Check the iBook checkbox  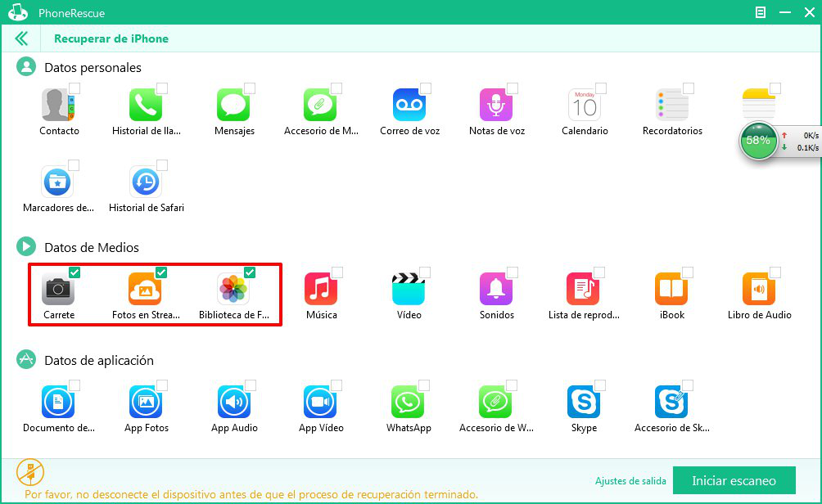[x=688, y=272]
